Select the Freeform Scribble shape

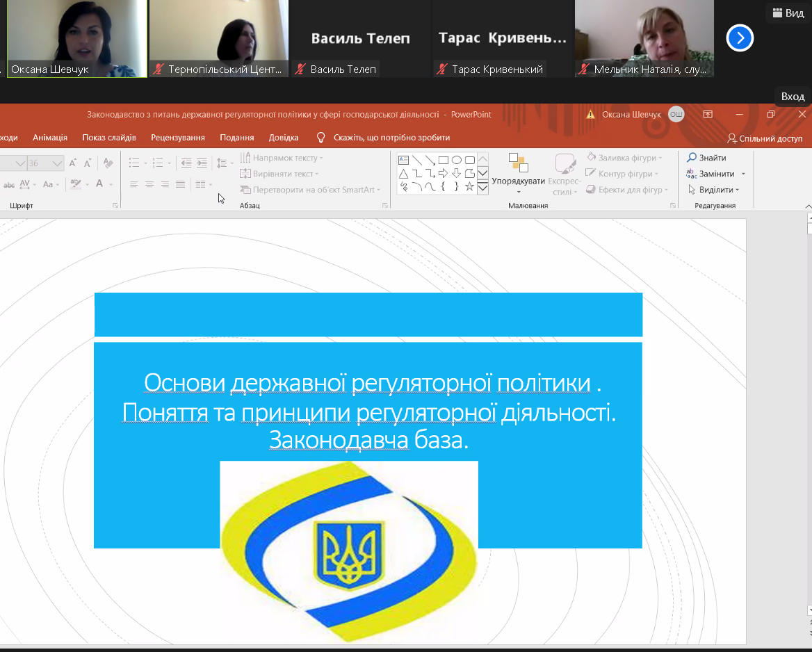coord(403,186)
